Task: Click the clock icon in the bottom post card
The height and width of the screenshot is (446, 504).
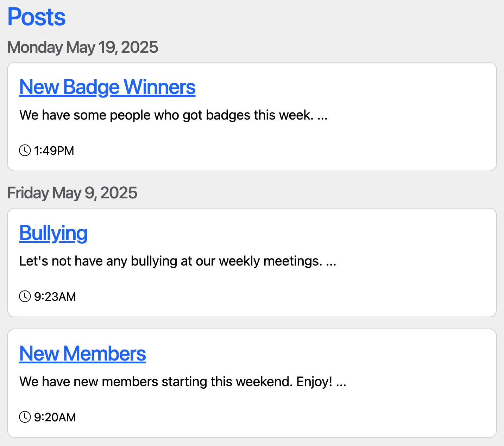Action: coord(25,417)
